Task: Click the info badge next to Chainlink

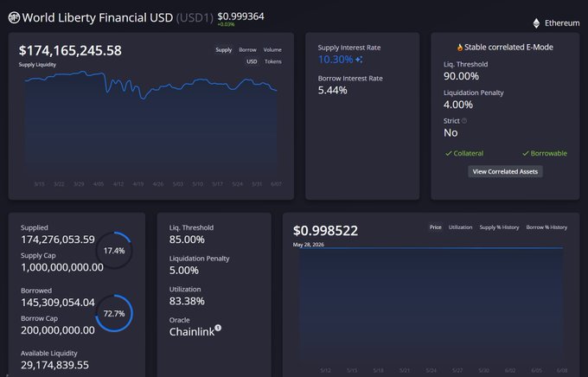Action: (218, 328)
